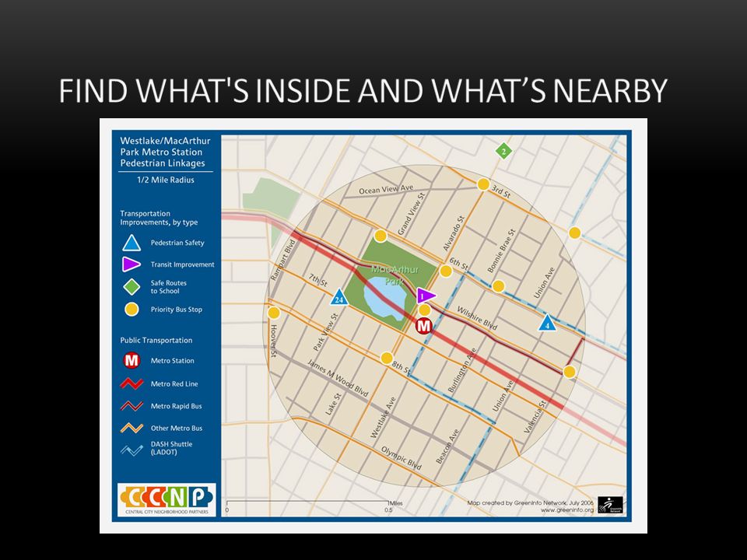
Task: Click the green Safe Routes diamond legend icon
Action: pos(132,287)
